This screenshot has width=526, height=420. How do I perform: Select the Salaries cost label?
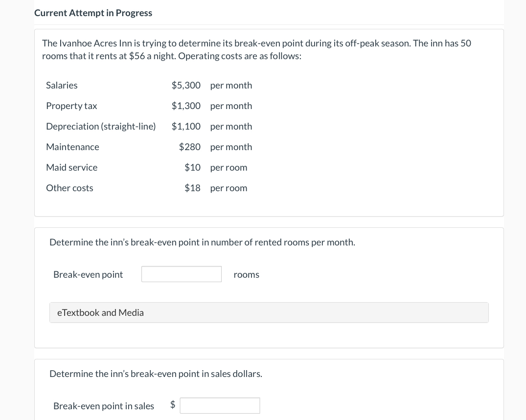pyautogui.click(x=62, y=85)
